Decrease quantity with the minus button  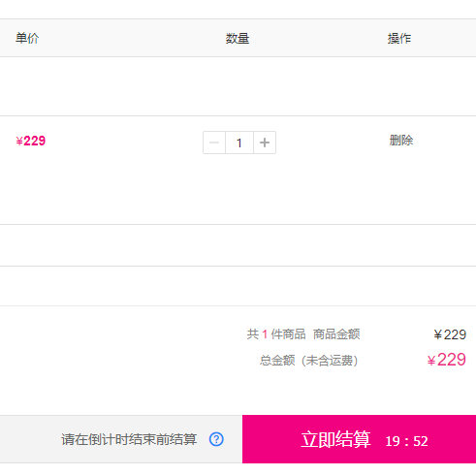(x=214, y=143)
